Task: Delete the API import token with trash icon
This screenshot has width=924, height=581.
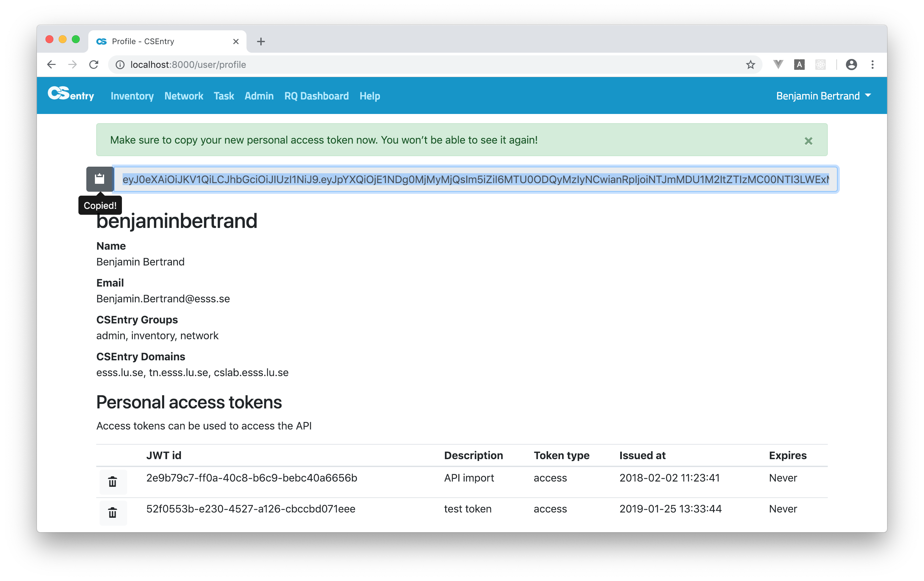Action: pyautogui.click(x=112, y=482)
